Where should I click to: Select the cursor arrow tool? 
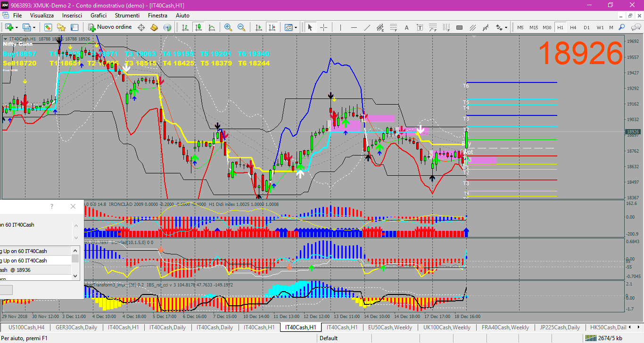click(x=310, y=27)
